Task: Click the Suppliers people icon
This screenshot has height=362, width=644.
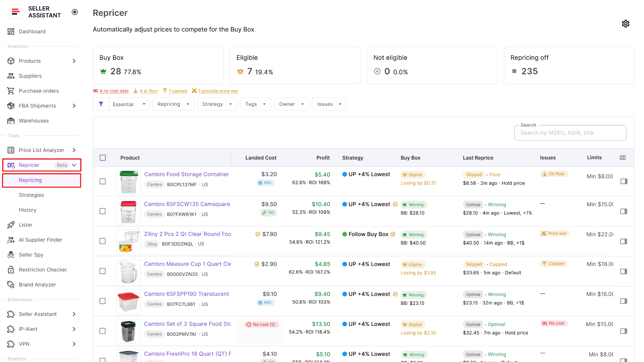Action: tap(11, 76)
